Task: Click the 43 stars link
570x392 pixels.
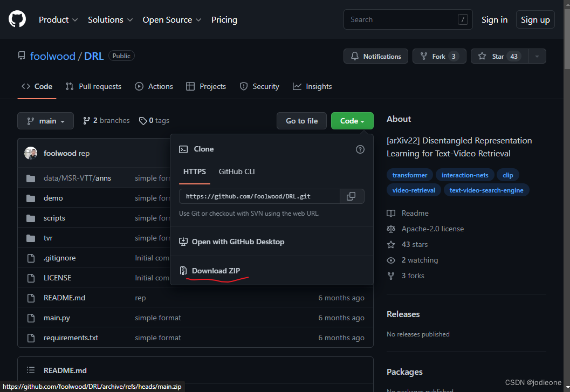Action: [x=414, y=244]
